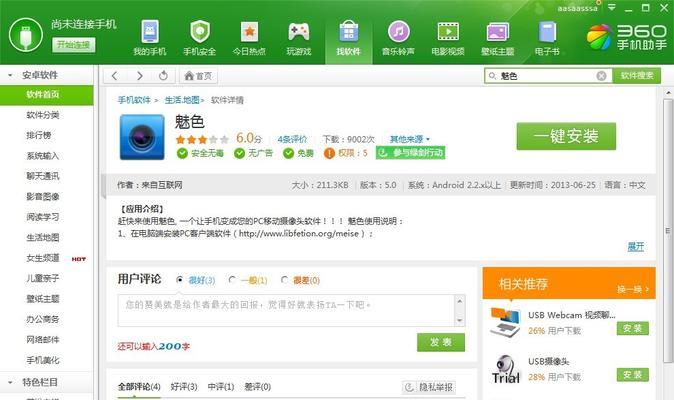Image resolution: width=674 pixels, height=400 pixels.
Task: Open the title bar dropdown menu arrow
Action: 611,7
